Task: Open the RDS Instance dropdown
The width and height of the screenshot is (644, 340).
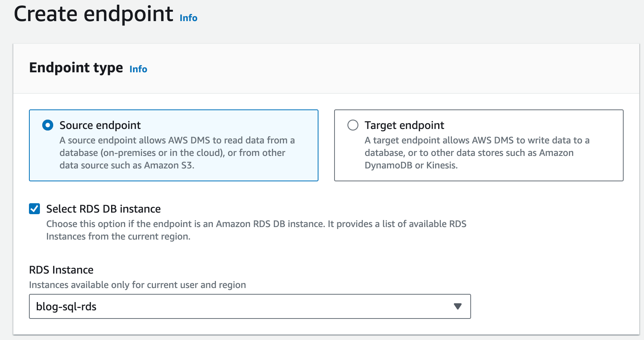Action: coord(250,306)
